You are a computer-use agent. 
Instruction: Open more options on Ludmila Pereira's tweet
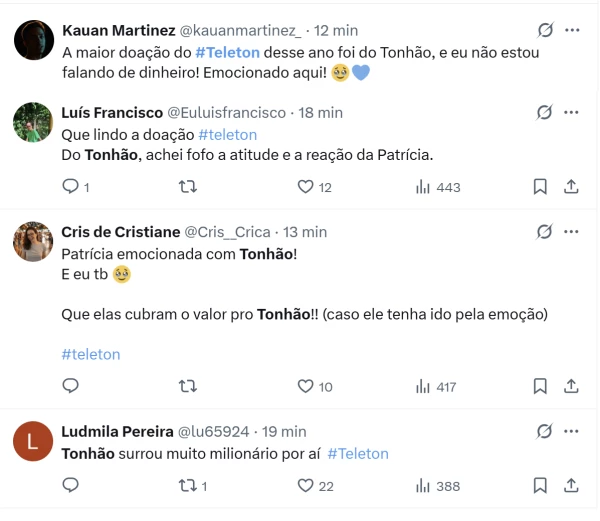point(572,431)
